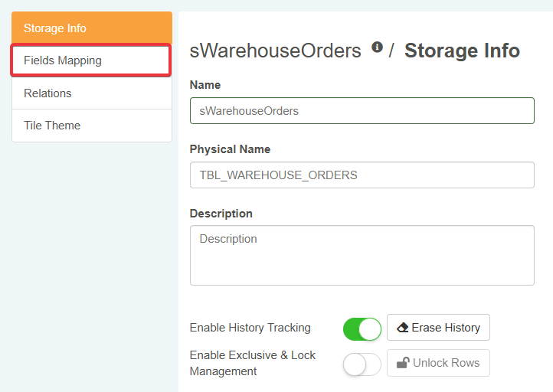Select the Storage Info tab
Screen dimensions: 553x392
coord(91,28)
